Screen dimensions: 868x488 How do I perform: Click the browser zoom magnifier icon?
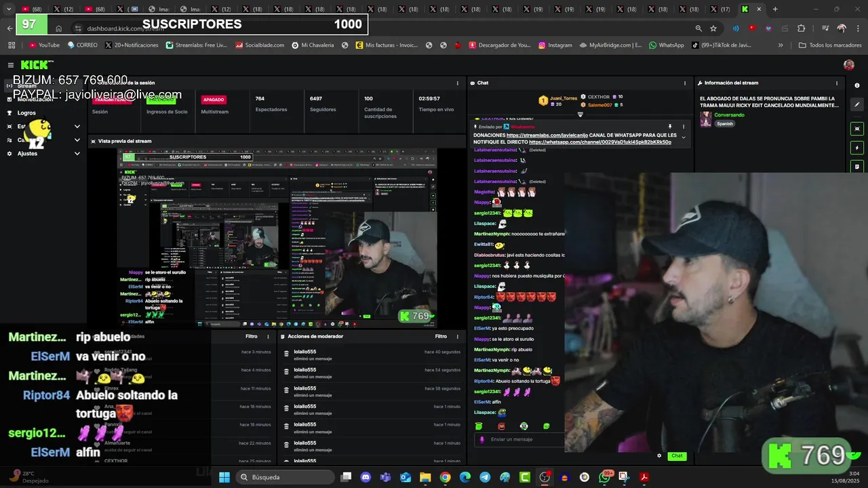point(698,28)
